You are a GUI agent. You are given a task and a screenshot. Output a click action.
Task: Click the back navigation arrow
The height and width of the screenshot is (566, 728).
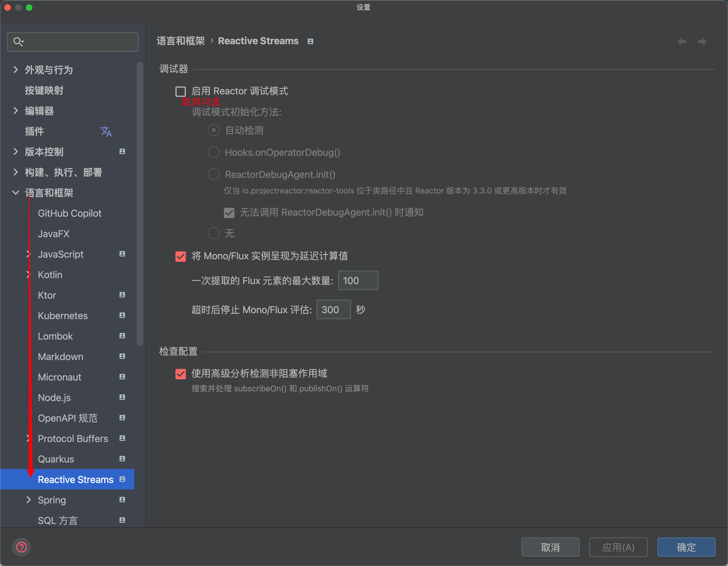(x=682, y=42)
